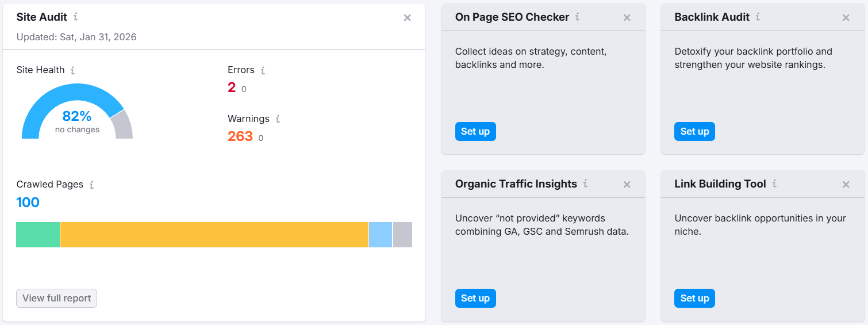
Task: Close the Link Building Tool card
Action: 846,185
